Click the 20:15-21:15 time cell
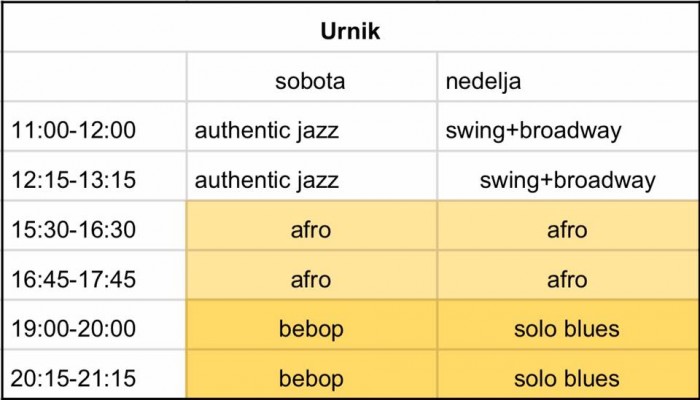 pyautogui.click(x=95, y=374)
